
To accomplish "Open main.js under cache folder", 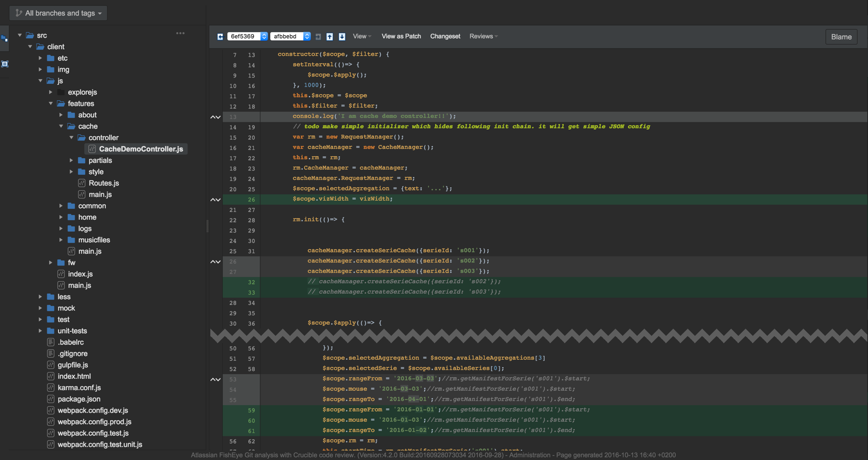I will (x=100, y=194).
